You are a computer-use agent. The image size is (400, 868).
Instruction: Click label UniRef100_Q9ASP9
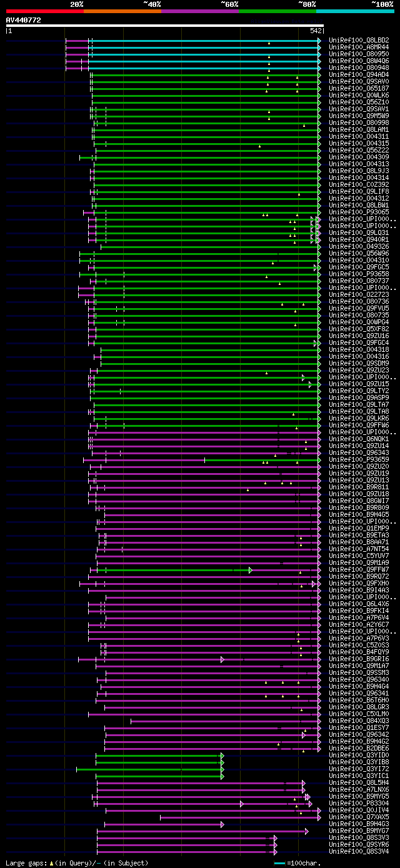tap(359, 398)
